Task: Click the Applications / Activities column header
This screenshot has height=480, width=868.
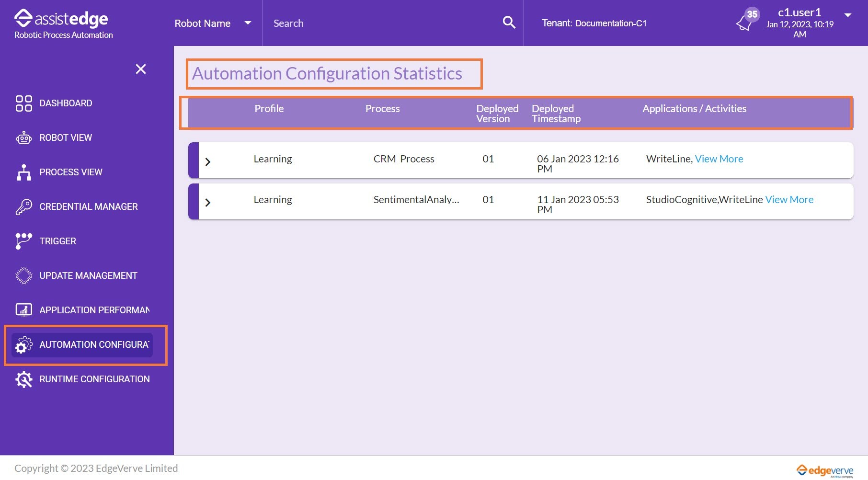Action: point(694,109)
